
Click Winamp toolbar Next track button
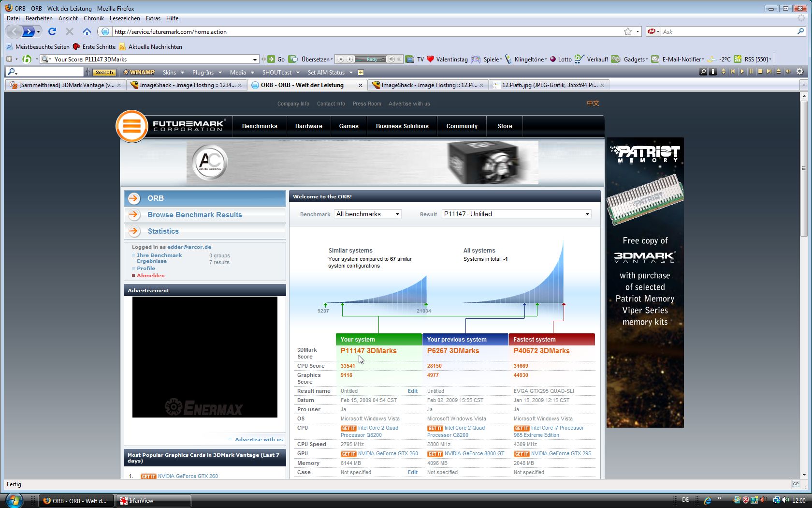(x=769, y=72)
